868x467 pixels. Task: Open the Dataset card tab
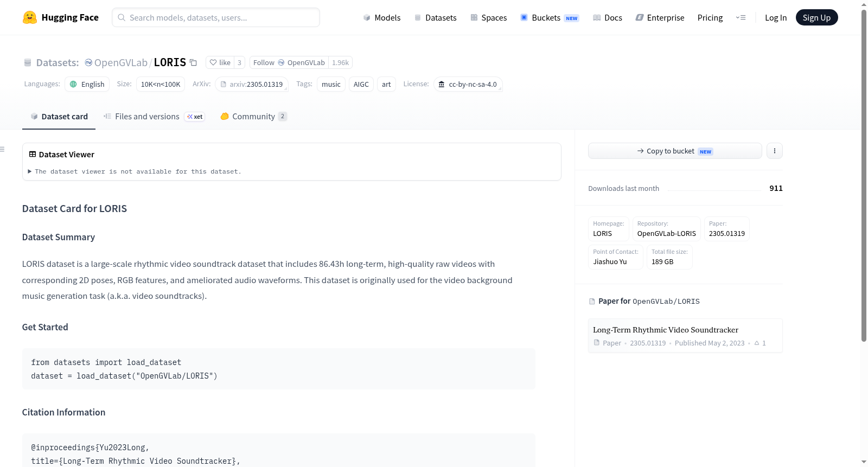click(x=59, y=117)
